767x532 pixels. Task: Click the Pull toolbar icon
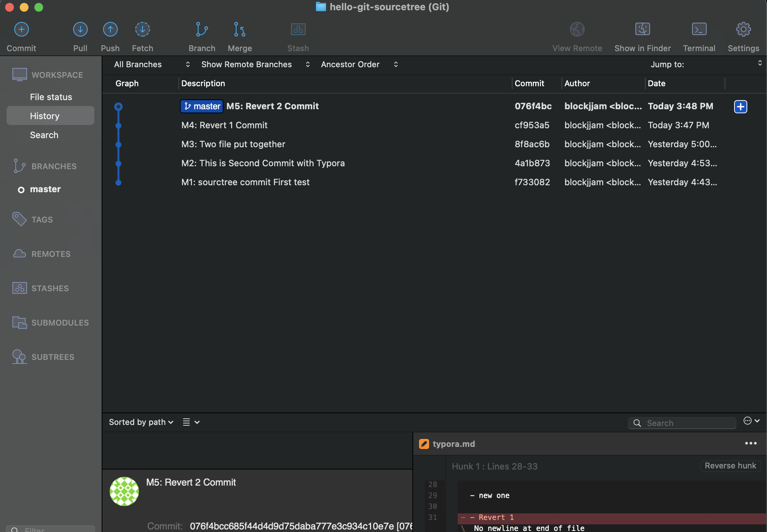(80, 30)
